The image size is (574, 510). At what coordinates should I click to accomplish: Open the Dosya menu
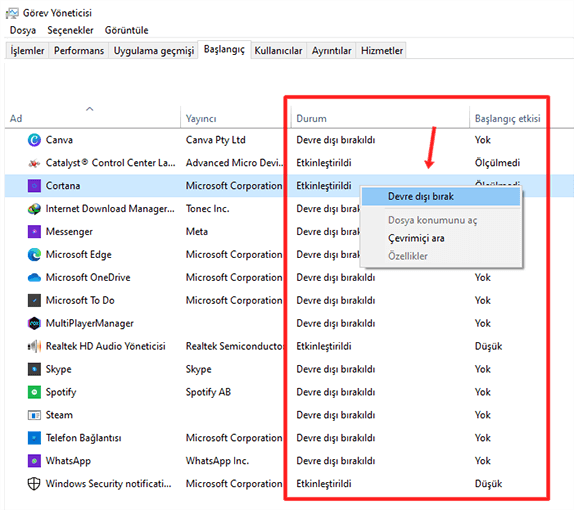[x=23, y=30]
